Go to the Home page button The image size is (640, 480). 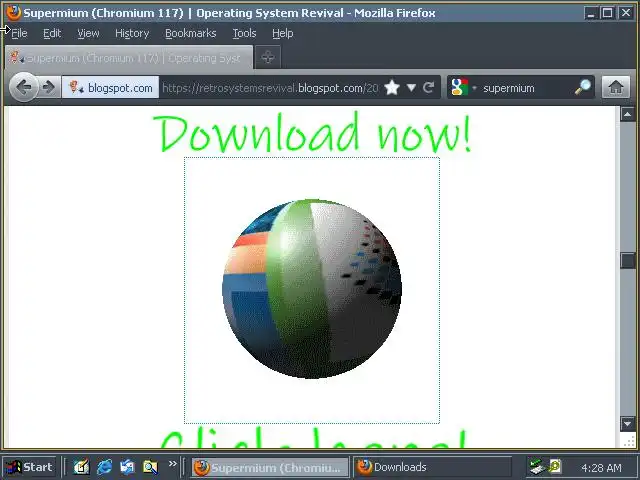(x=616, y=87)
